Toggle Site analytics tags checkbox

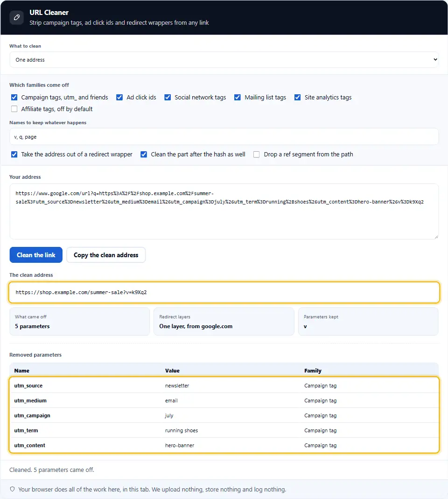(x=298, y=98)
